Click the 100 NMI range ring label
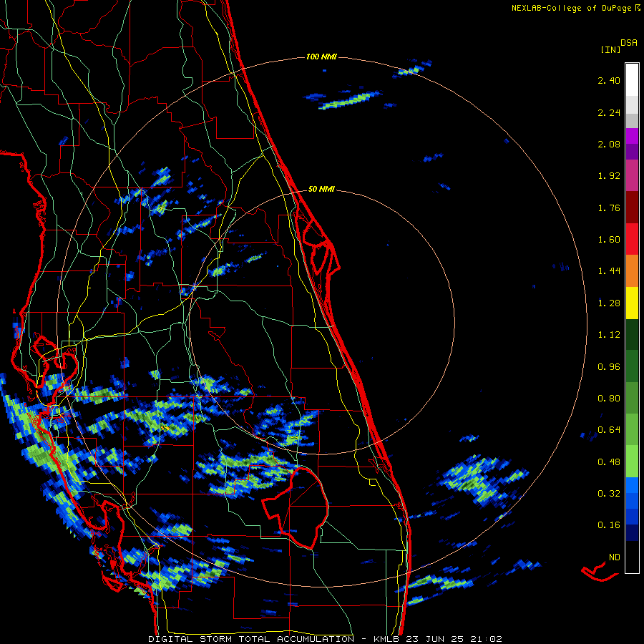644x644 pixels. click(321, 57)
